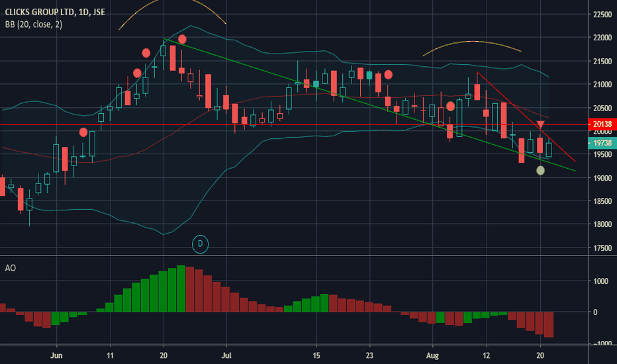The height and width of the screenshot is (364, 617).
Task: Click the 12 date label on time axis
Action: click(x=487, y=355)
